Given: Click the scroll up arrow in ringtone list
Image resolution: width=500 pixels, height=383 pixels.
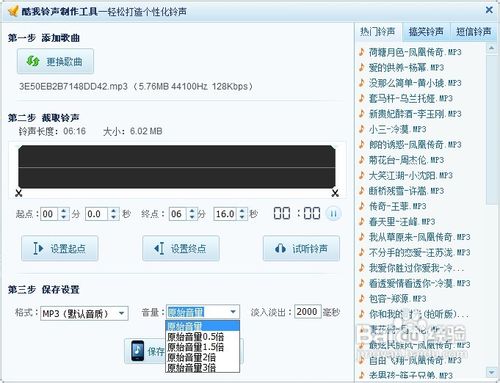Looking at the screenshot, I should pyautogui.click(x=491, y=48).
